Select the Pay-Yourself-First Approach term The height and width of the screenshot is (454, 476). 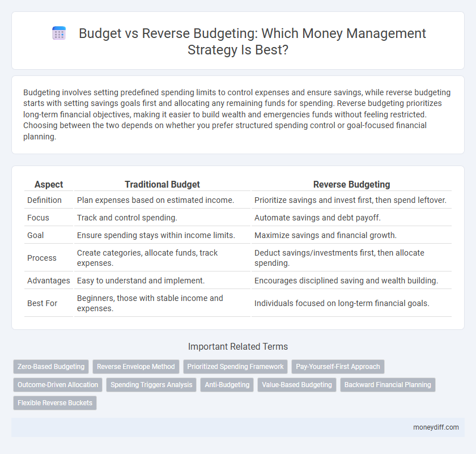click(x=338, y=367)
